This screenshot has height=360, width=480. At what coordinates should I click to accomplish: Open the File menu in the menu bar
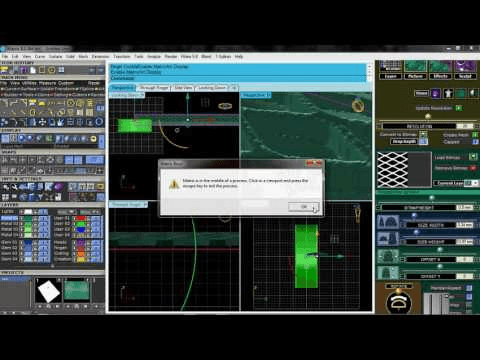pos(5,57)
